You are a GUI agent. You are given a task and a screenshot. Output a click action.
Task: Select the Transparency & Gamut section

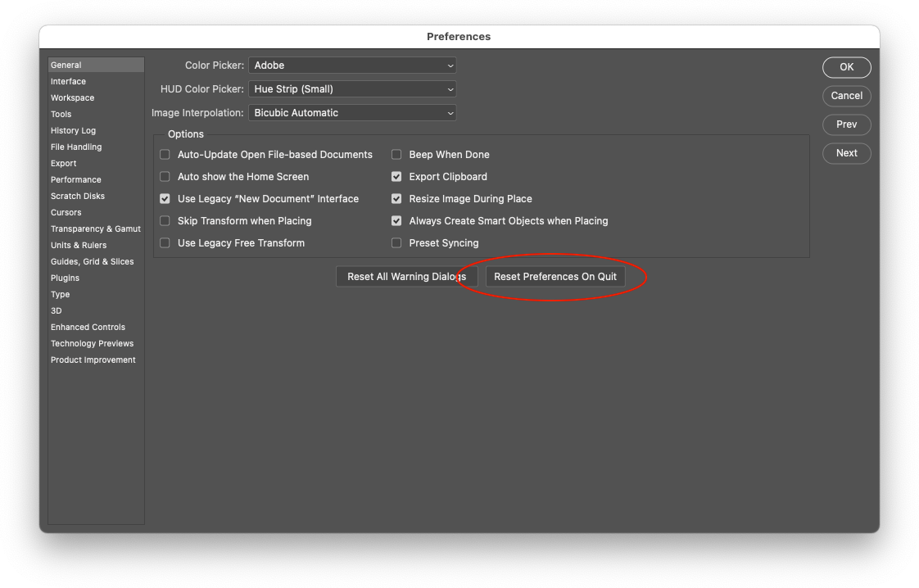[96, 228]
